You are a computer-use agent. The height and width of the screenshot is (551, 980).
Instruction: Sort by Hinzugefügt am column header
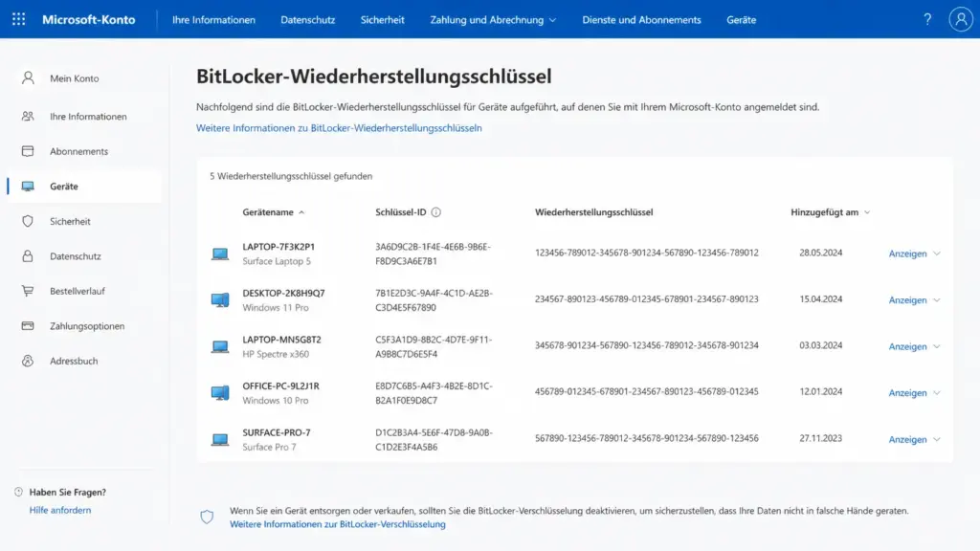tap(830, 212)
